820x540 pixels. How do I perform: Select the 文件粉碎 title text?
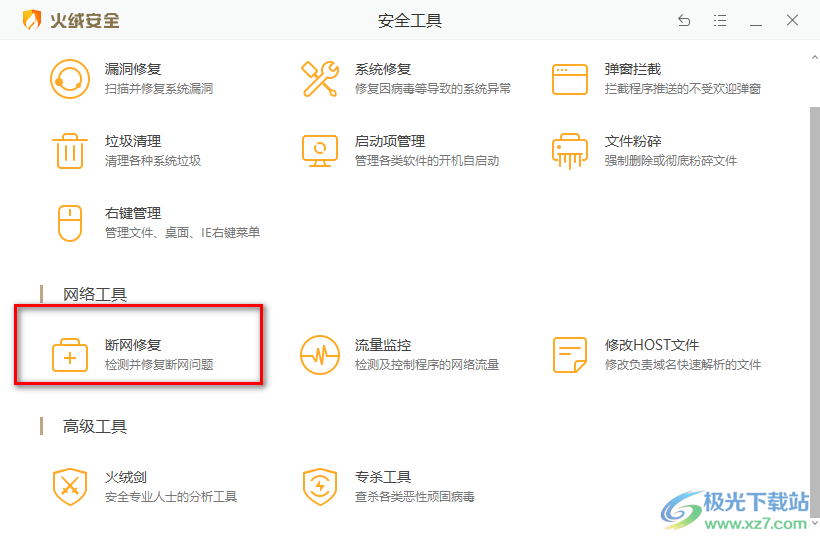click(x=633, y=141)
